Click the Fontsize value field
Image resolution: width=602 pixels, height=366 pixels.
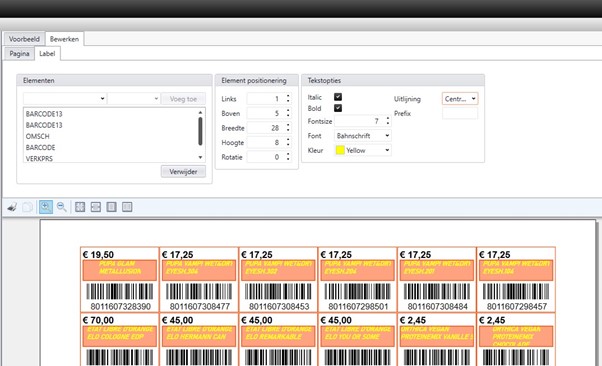359,121
